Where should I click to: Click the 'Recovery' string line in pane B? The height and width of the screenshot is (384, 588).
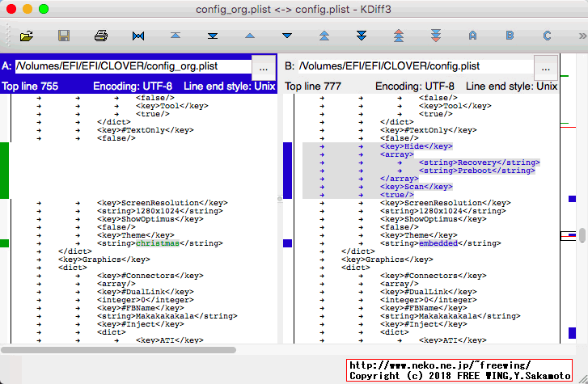pyautogui.click(x=480, y=162)
